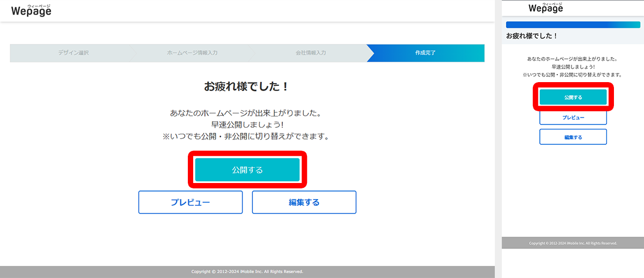Click the ※いつでも公開・非公開 note in desktop view

[247, 137]
